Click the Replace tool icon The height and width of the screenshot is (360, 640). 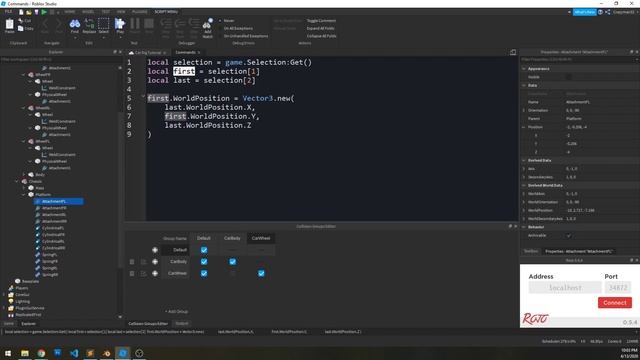coord(89,24)
